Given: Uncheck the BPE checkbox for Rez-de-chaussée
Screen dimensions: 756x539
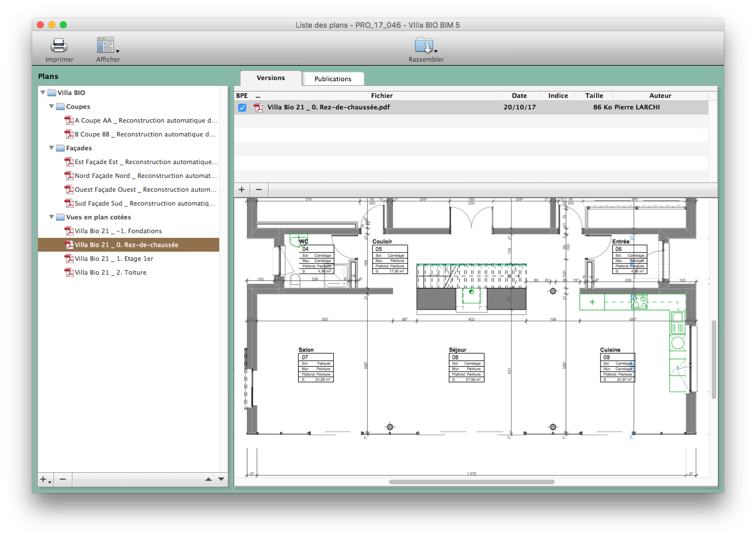Looking at the screenshot, I should [242, 108].
